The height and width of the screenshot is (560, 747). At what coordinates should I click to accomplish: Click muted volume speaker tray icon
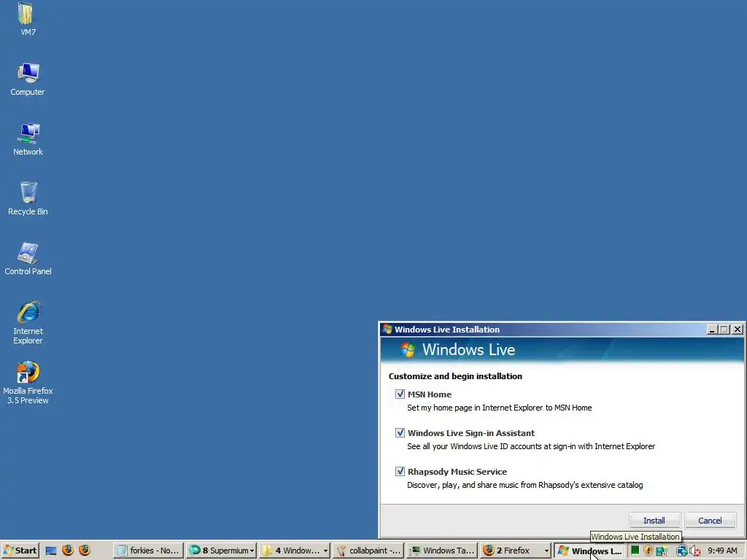tap(694, 551)
